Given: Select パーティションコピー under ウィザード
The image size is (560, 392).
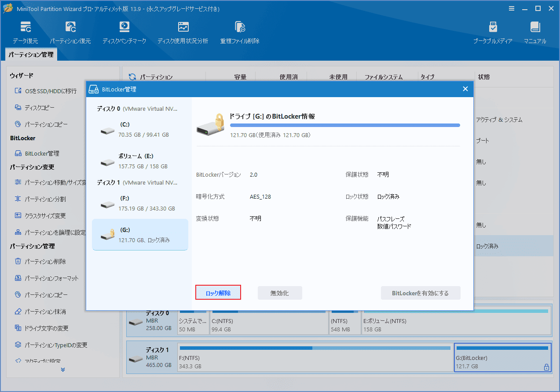Looking at the screenshot, I should (x=41, y=124).
